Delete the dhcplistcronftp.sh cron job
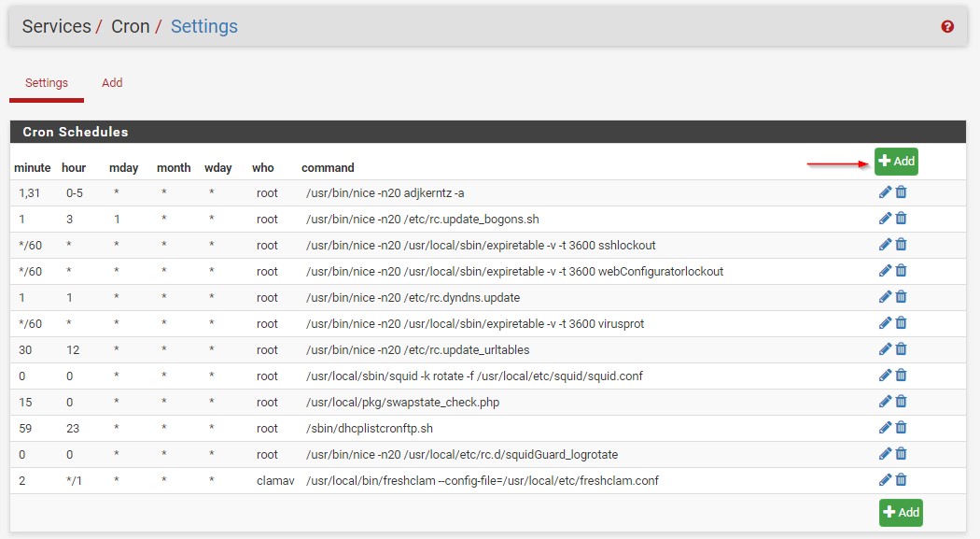 pos(902,428)
